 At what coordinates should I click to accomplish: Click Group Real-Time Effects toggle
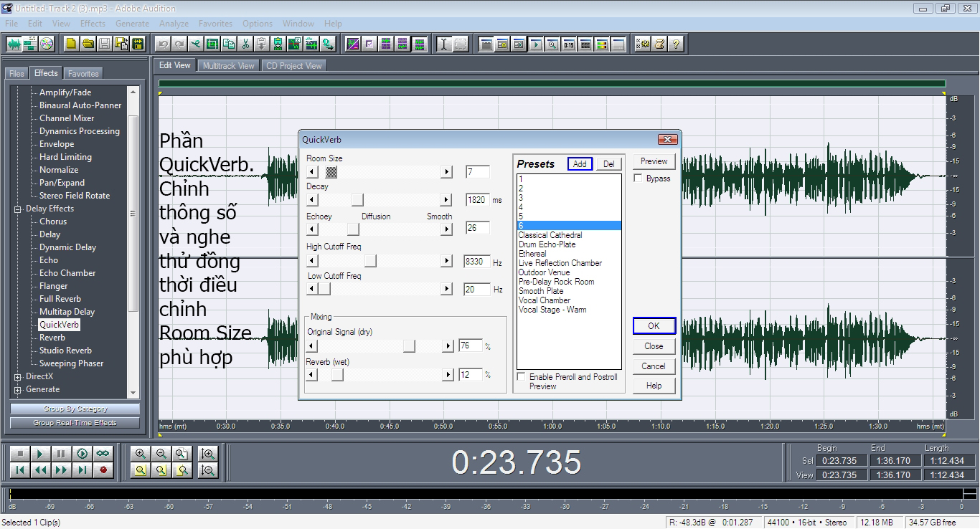point(75,422)
